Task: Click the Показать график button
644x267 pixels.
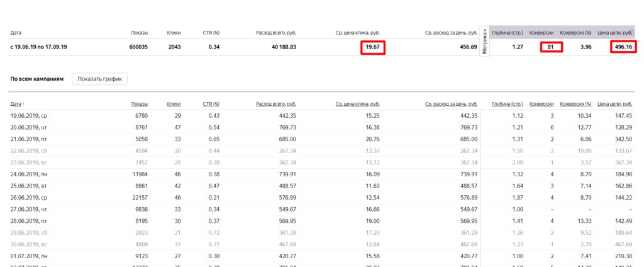Action: [x=100, y=79]
